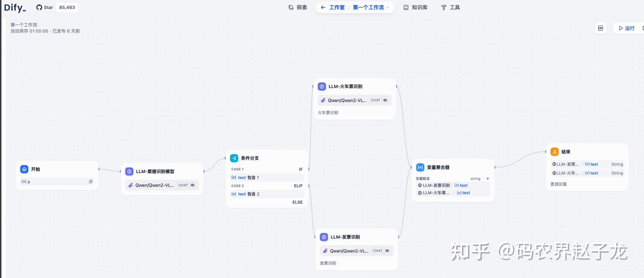Click the branch icon on 条件分支 node
Image resolution: width=644 pixels, height=278 pixels.
[x=234, y=158]
